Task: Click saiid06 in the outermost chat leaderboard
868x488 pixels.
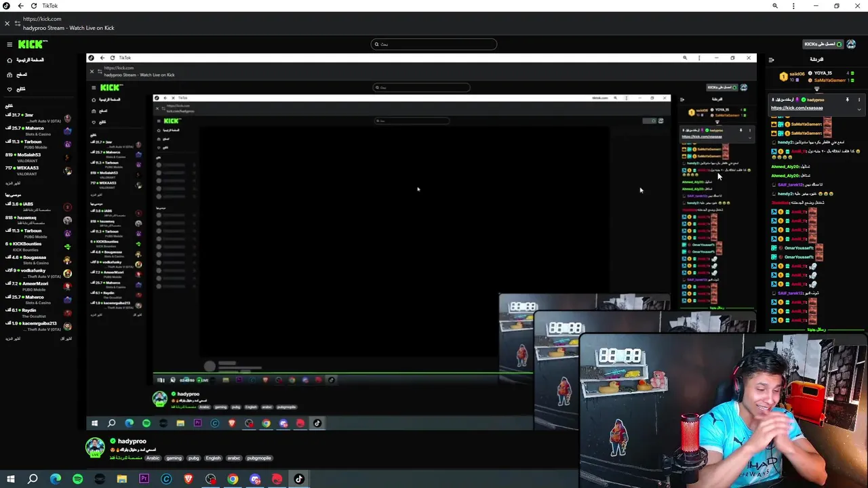Action: 796,73
